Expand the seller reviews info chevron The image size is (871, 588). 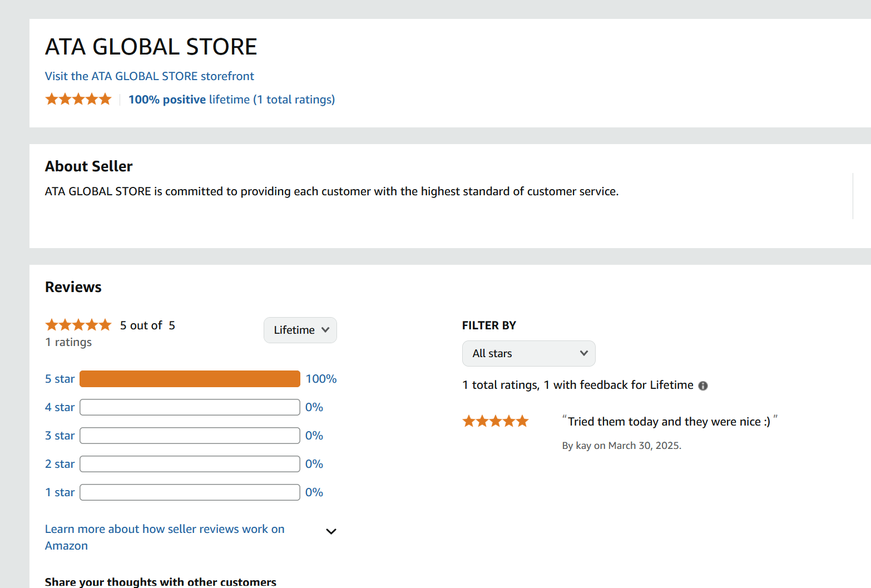coord(331,531)
